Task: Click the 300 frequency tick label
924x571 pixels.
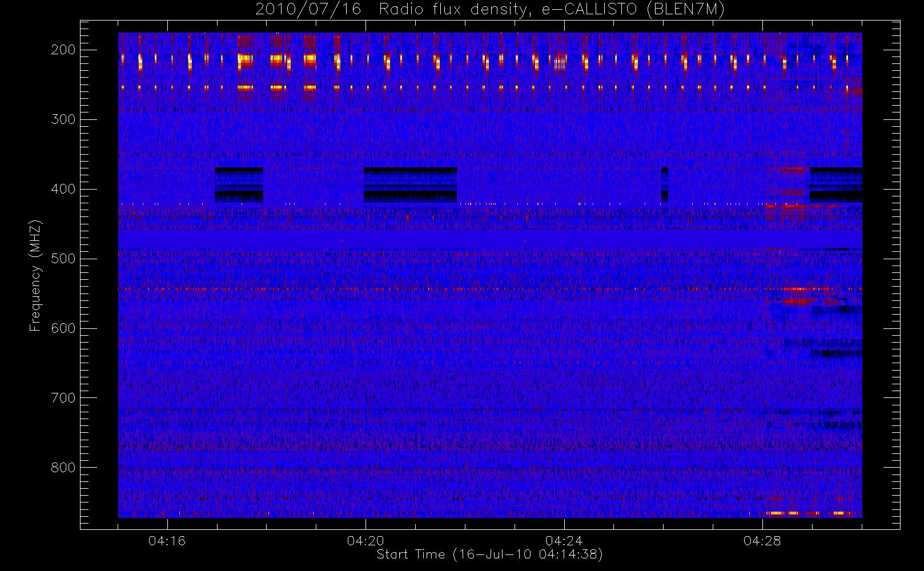Action: click(63, 119)
